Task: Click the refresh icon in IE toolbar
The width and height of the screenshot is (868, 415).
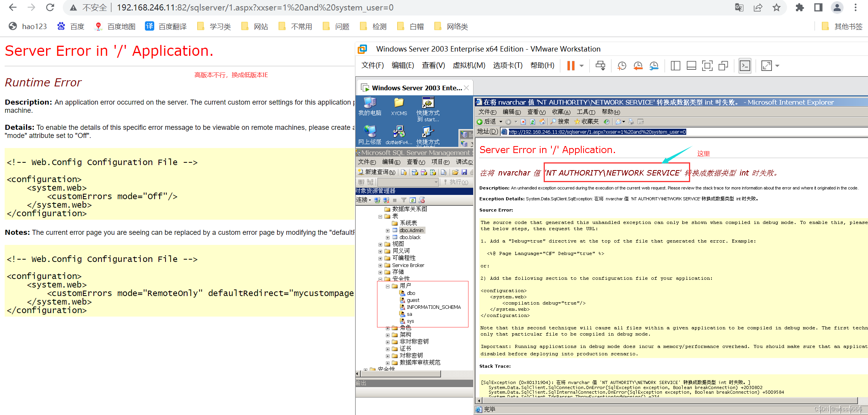Action: click(533, 122)
